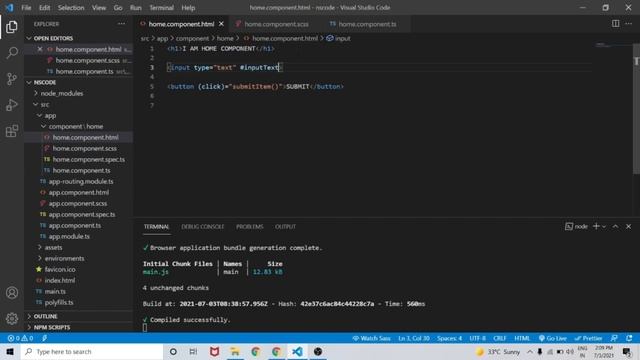Viewport: 640px width, 360px height.
Task: Switch to Problems panel tab
Action: click(249, 227)
